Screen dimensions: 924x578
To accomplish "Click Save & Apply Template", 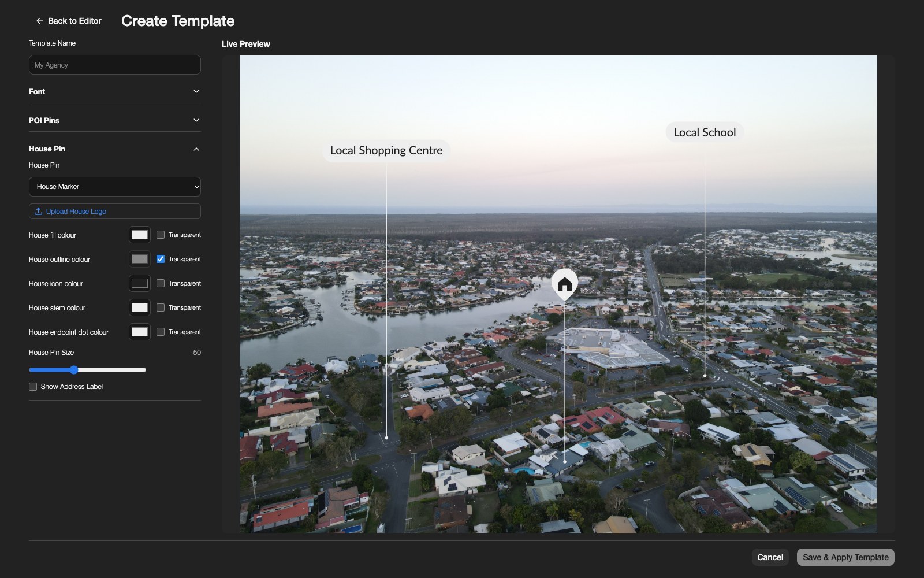I will [x=845, y=557].
